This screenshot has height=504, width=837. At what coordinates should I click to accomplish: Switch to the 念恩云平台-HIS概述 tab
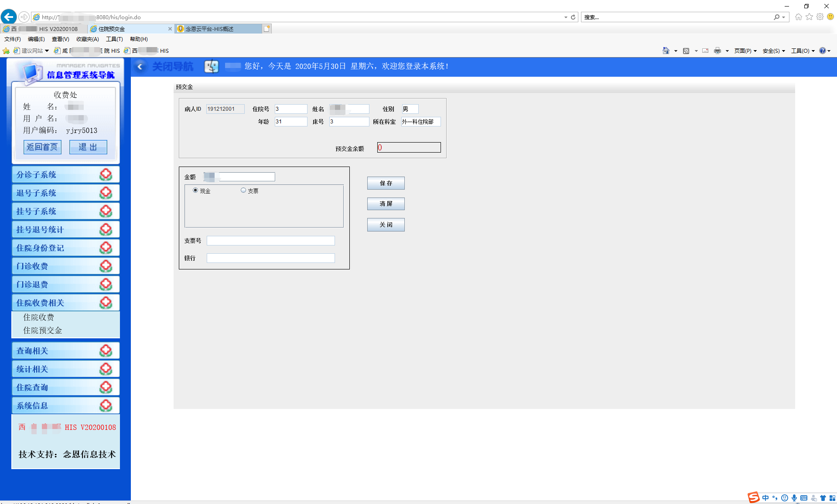click(x=218, y=29)
